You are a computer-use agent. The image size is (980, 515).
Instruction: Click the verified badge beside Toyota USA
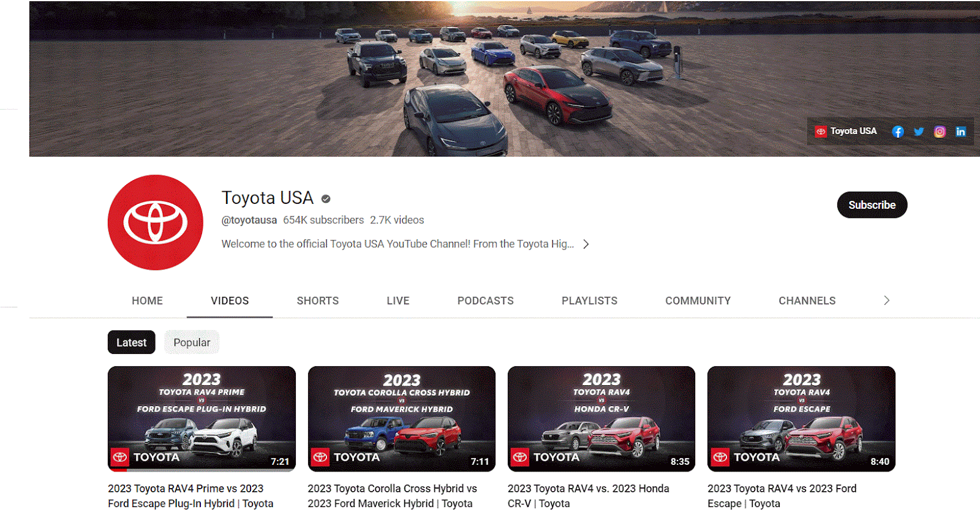point(326,198)
